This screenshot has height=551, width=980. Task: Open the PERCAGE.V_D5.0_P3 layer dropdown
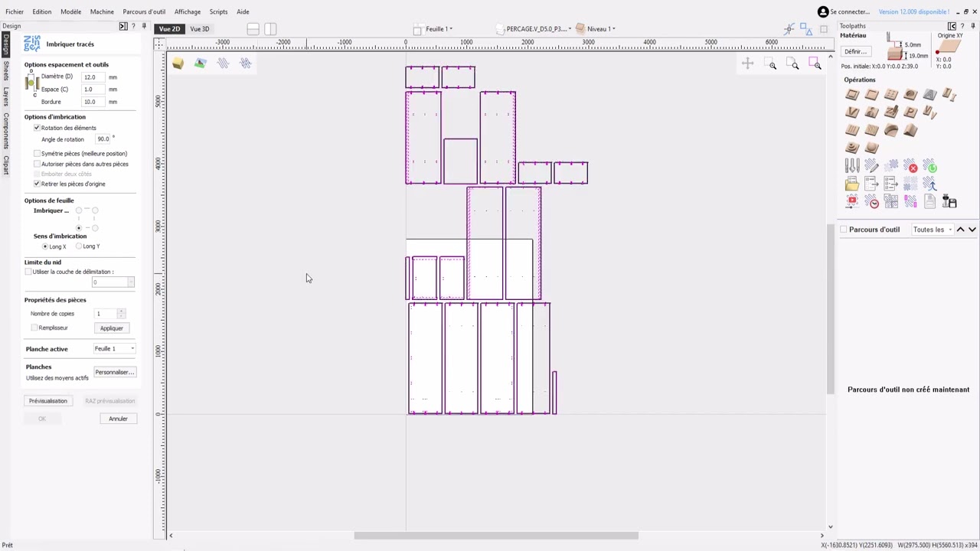(x=534, y=29)
